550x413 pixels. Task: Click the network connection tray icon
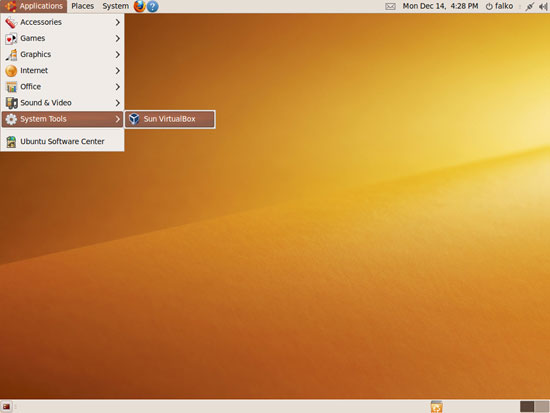tap(529, 6)
